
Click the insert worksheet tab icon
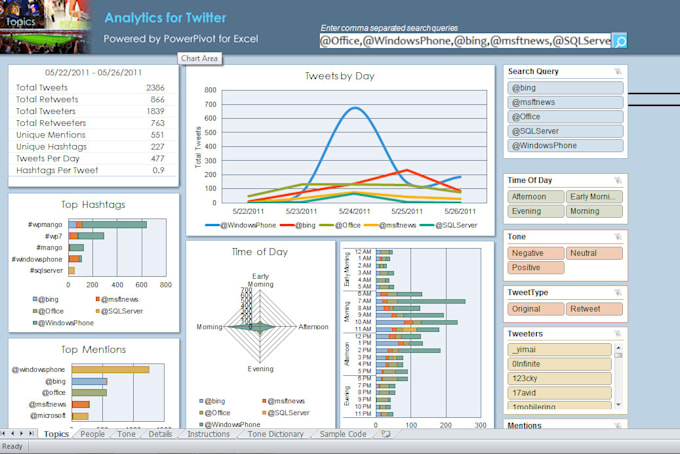point(385,434)
